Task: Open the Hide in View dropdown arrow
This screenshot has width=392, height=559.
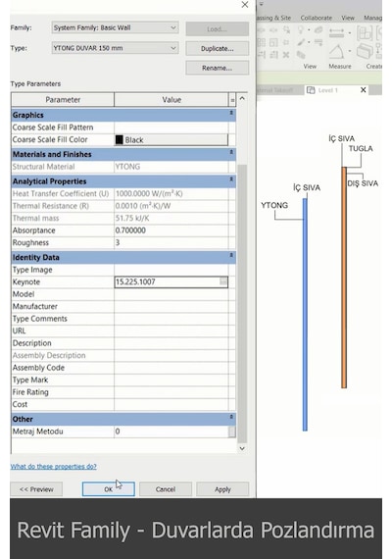Action: (309, 30)
